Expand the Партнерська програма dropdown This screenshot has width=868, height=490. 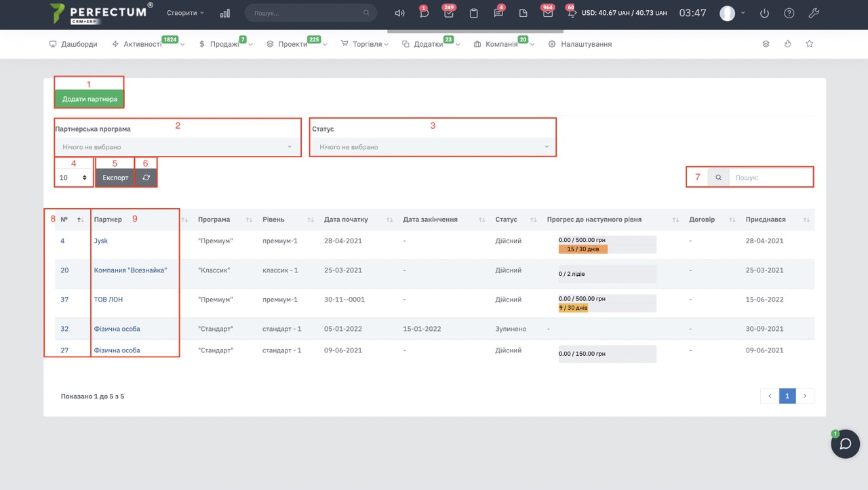(178, 147)
